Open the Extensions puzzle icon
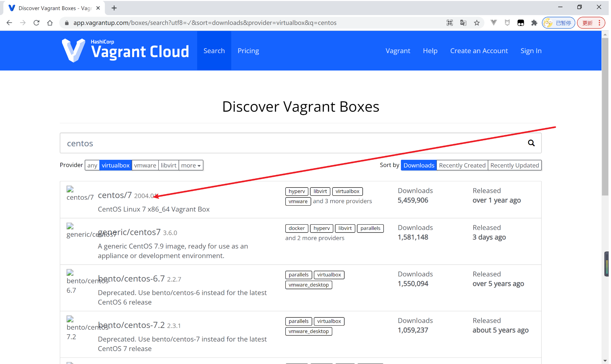Screen dimensions: 611x364 (534, 23)
